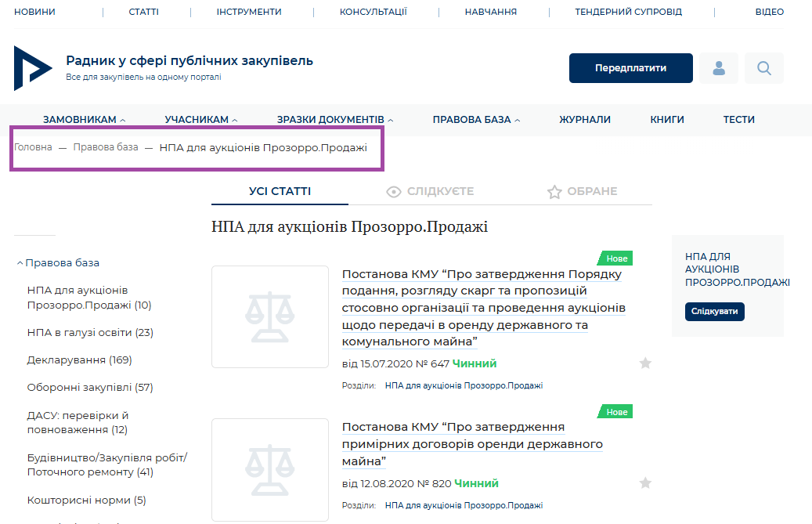Click the Передплатити button

630,68
